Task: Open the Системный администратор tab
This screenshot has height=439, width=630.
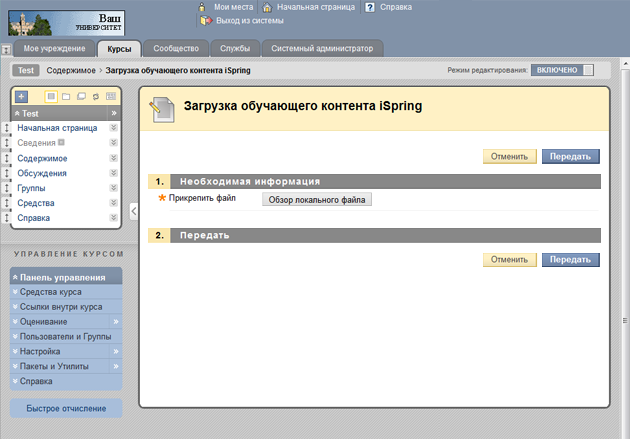Action: [x=322, y=49]
